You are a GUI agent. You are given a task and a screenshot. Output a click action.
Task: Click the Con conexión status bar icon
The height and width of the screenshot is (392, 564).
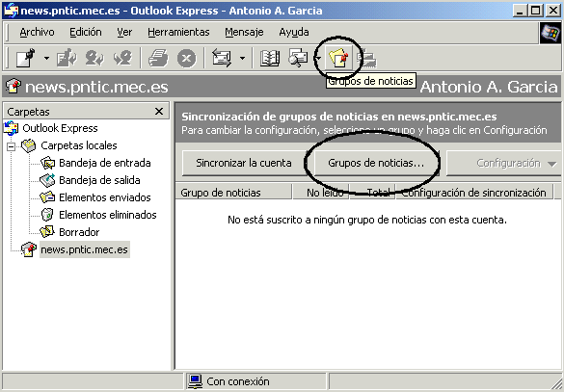click(196, 381)
